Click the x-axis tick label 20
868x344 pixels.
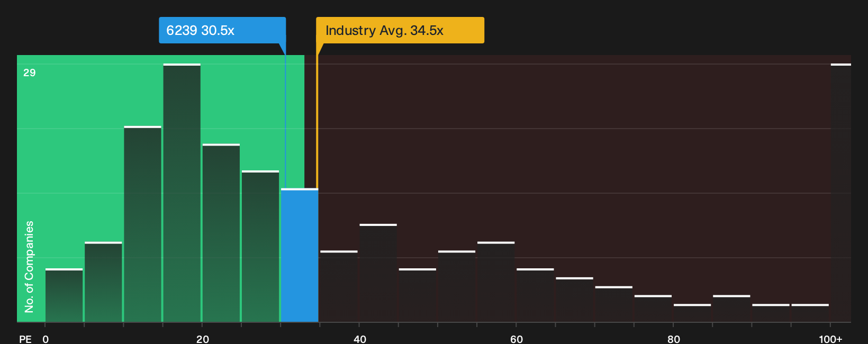pyautogui.click(x=203, y=339)
